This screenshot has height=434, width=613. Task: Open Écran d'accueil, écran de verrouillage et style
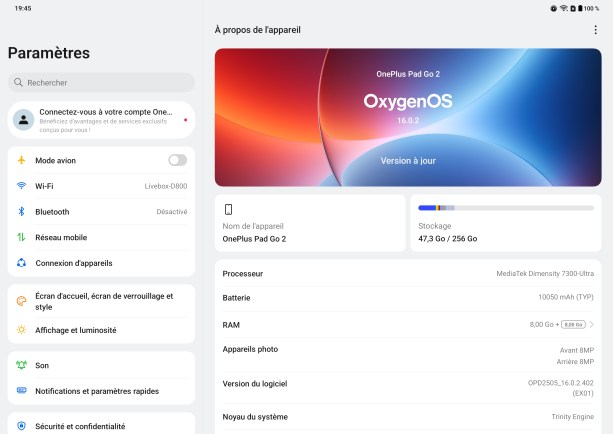coord(101,301)
